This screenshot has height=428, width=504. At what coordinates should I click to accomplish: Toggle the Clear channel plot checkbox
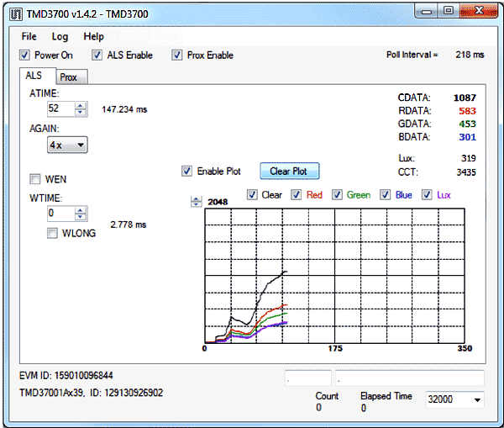pyautogui.click(x=252, y=195)
